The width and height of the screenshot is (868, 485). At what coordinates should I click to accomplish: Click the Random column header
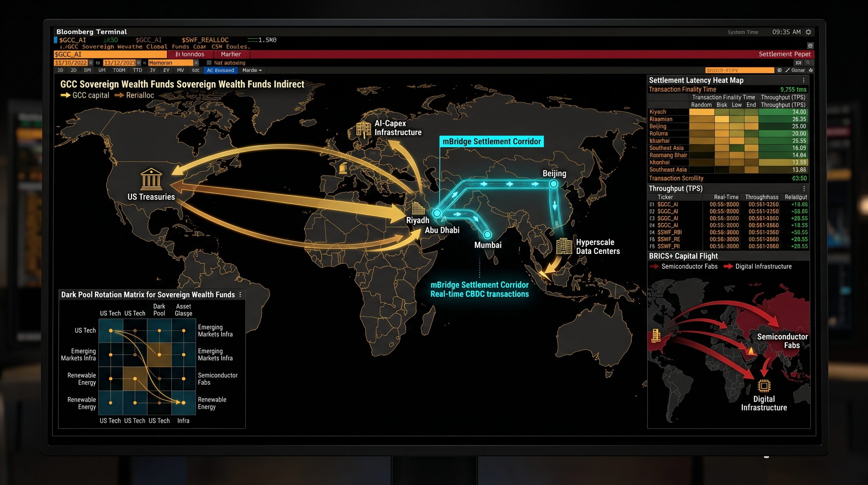pyautogui.click(x=701, y=105)
